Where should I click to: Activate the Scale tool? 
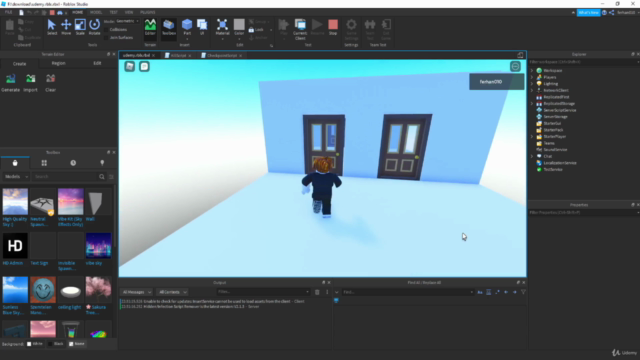coord(80,27)
